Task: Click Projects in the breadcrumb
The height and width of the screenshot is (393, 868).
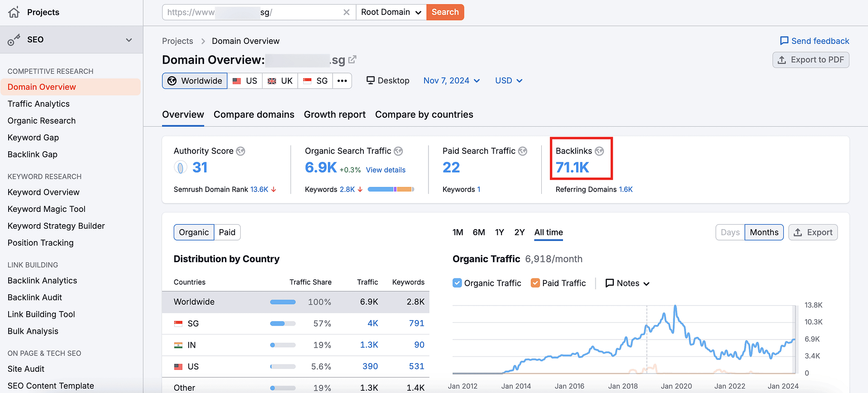Action: 177,41
